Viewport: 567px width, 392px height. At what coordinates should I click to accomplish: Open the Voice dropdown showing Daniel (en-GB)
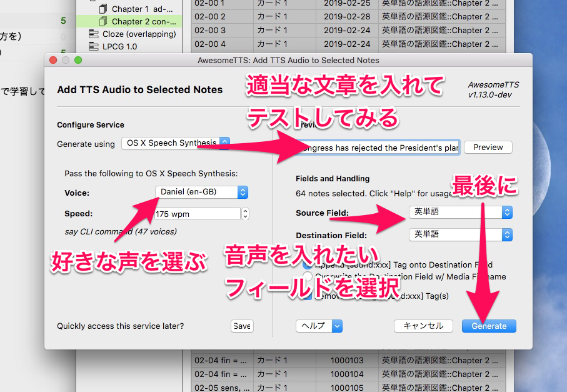click(201, 192)
